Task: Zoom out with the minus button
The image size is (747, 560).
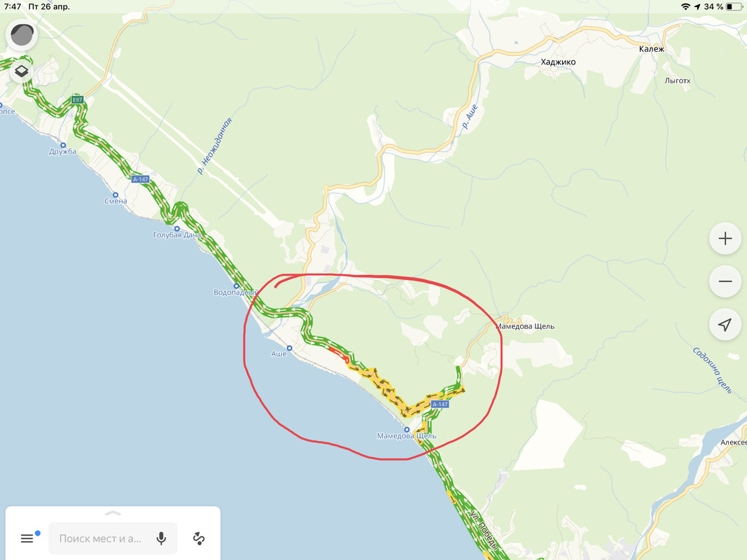Action: click(x=725, y=281)
